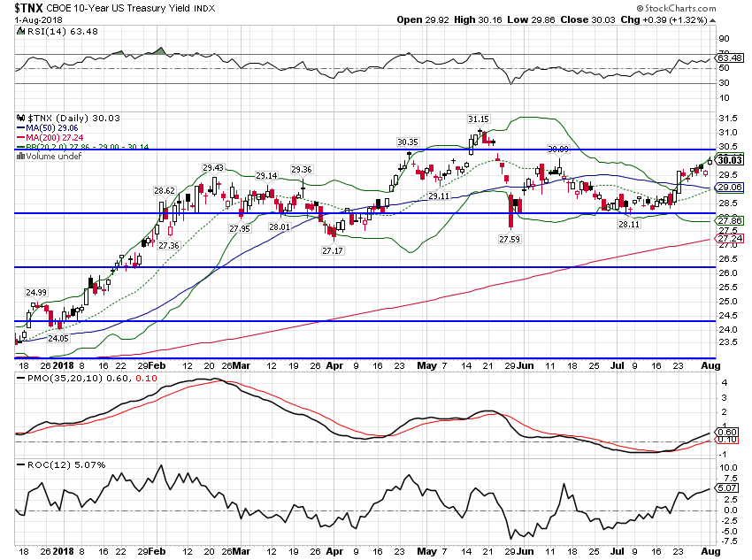Click the High 30.16 value
Image resolution: width=752 pixels, height=560 pixels.
478,20
